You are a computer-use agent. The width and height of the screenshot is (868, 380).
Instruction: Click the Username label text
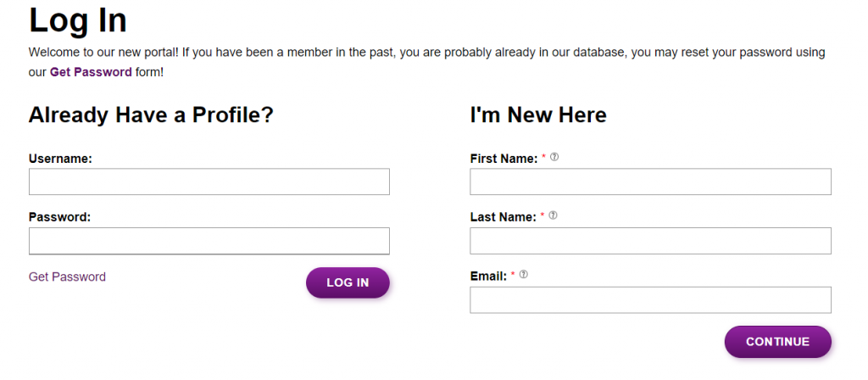[60, 158]
